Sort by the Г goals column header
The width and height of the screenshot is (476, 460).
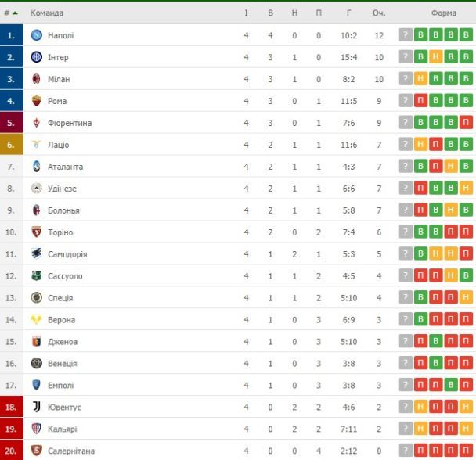(348, 13)
